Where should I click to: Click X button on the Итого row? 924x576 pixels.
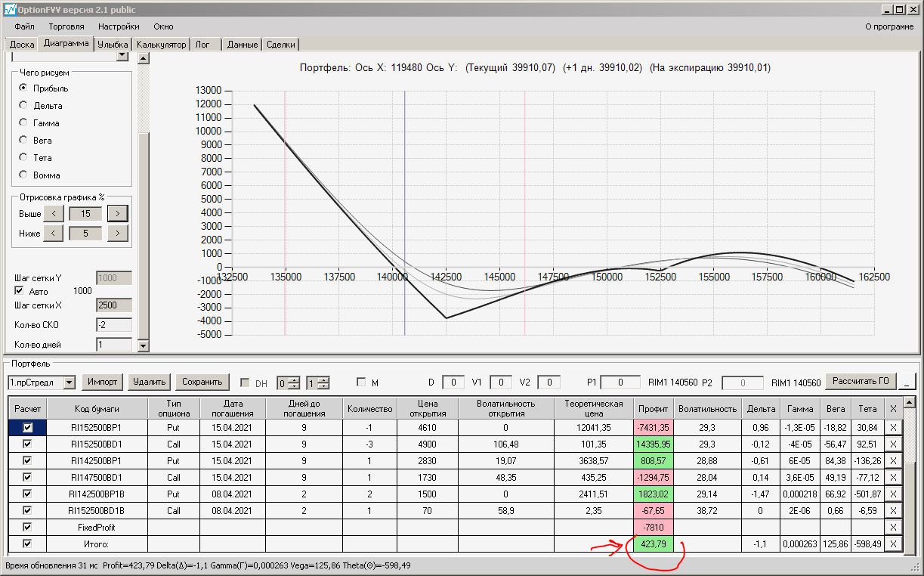pyautogui.click(x=893, y=544)
